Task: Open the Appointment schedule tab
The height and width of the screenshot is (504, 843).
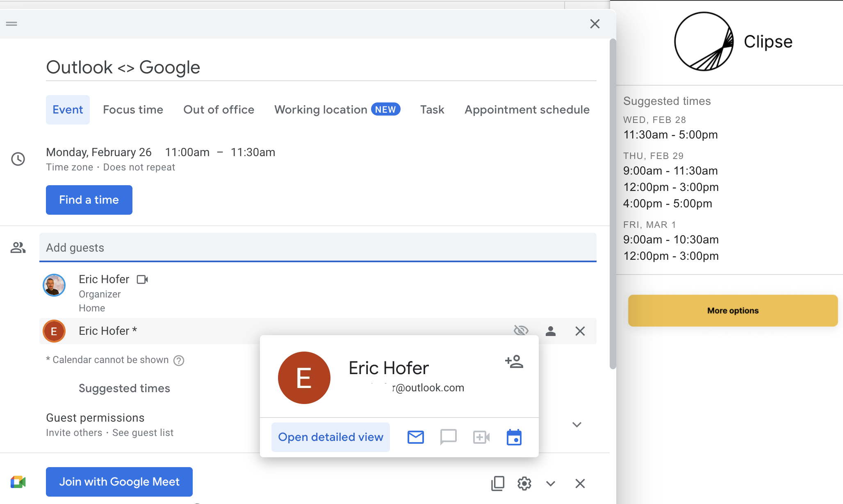Action: pos(527,109)
